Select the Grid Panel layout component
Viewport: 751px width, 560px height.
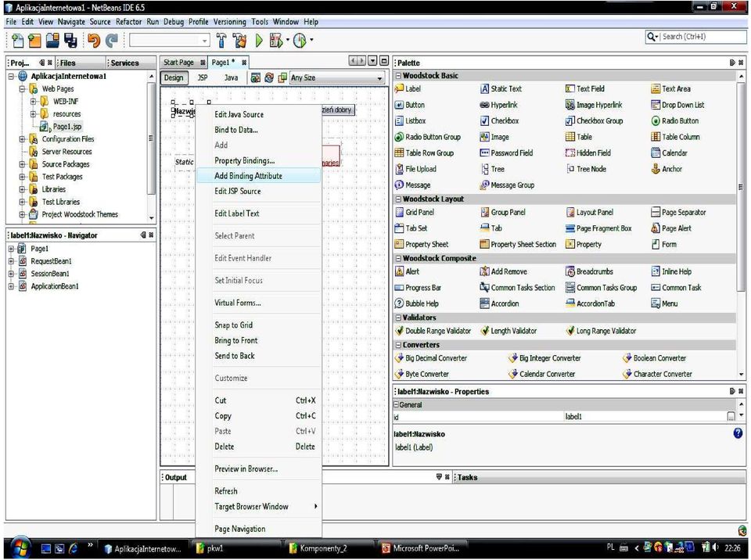[415, 212]
